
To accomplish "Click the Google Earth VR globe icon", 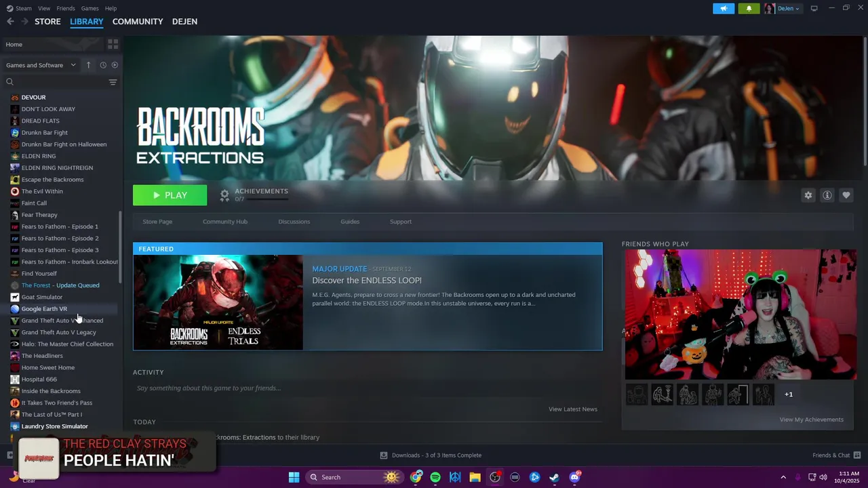I will click(x=15, y=309).
